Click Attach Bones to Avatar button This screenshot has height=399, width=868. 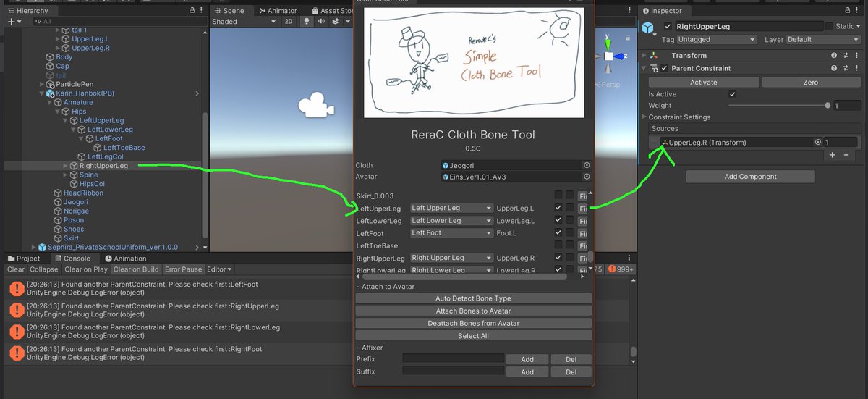(474, 311)
